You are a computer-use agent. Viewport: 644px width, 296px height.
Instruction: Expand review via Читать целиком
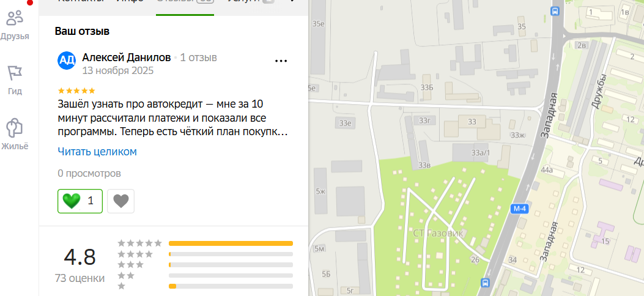click(x=97, y=152)
